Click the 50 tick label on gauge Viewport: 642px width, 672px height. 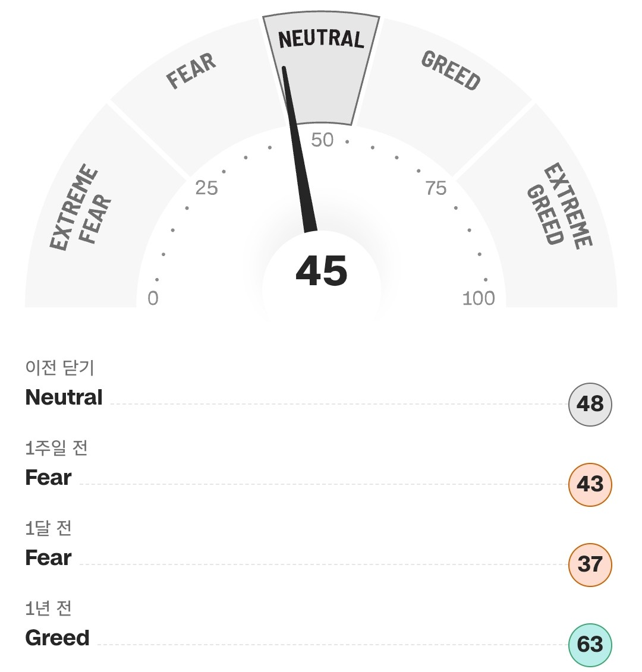(322, 140)
